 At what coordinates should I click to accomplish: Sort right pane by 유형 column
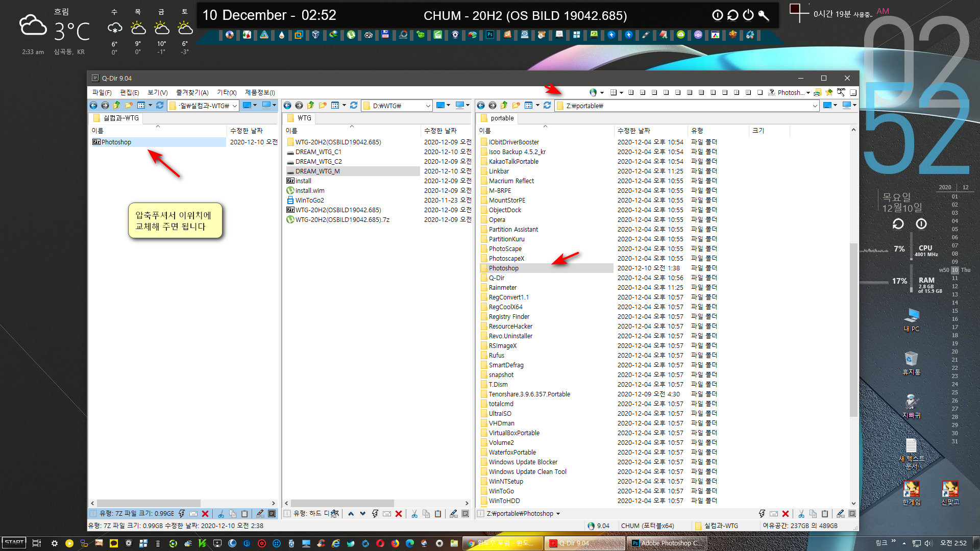click(718, 131)
